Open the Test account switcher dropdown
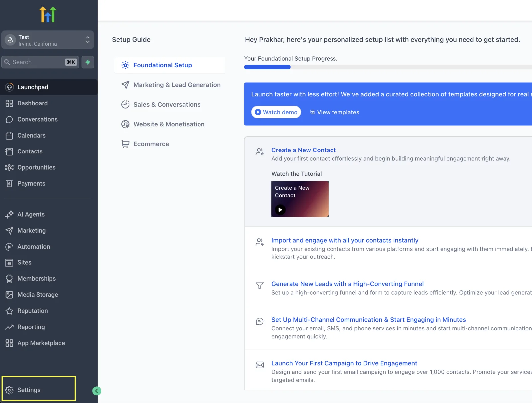This screenshot has height=403, width=532. click(x=48, y=40)
